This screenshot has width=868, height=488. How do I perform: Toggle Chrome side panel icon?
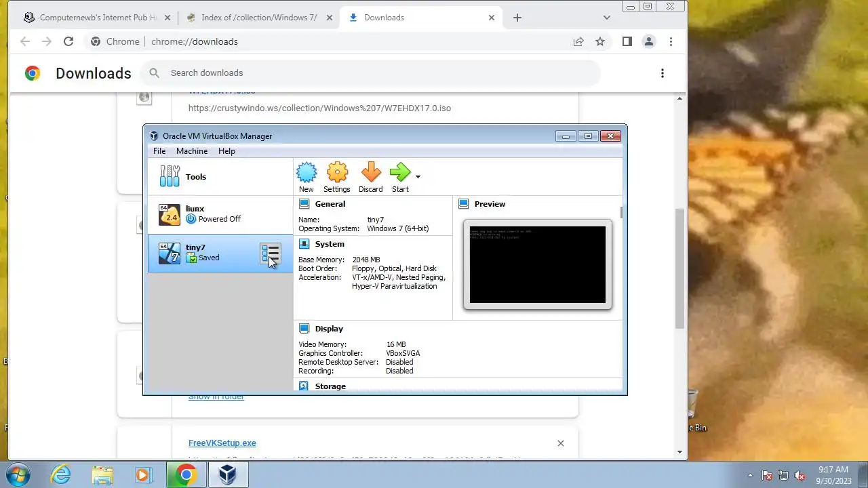[627, 41]
